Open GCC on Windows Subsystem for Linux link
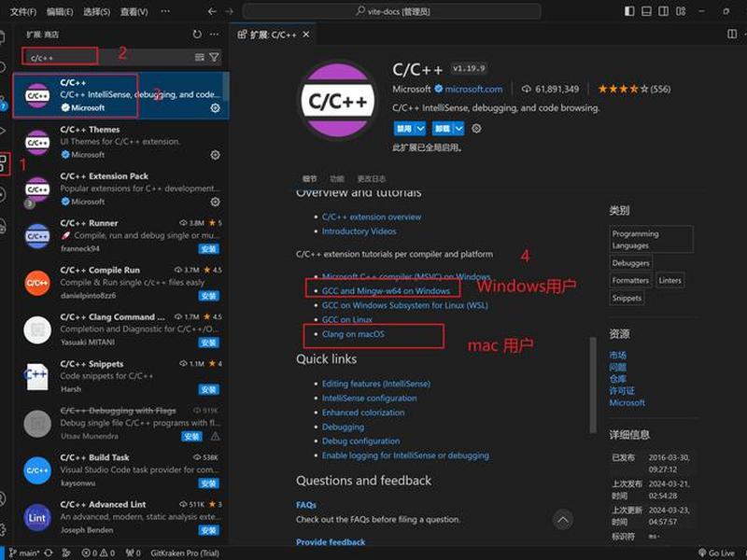 (405, 305)
